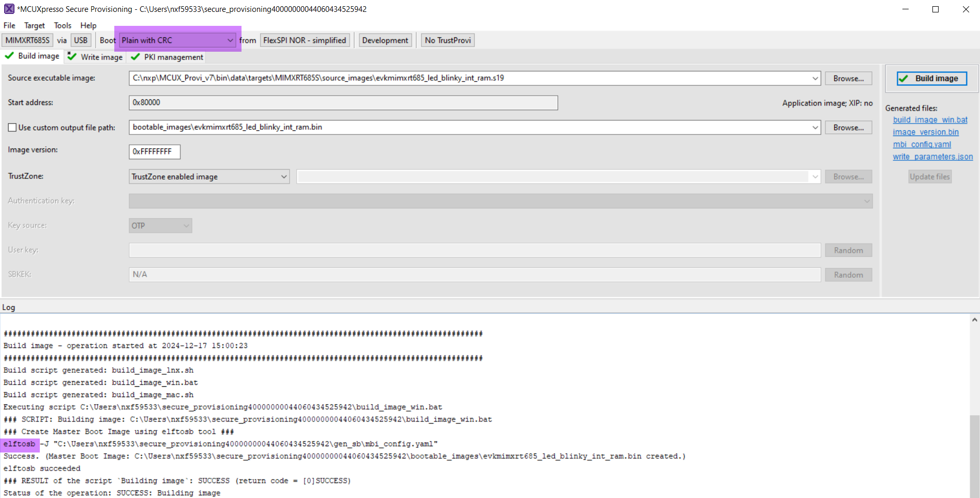
Task: Open the Development life cycle selector
Action: tap(385, 40)
